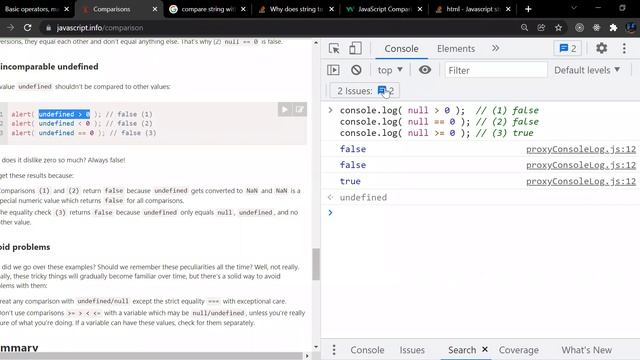Select the drawer Coverage tab
Image resolution: width=640 pixels, height=360 pixels.
coord(518,350)
